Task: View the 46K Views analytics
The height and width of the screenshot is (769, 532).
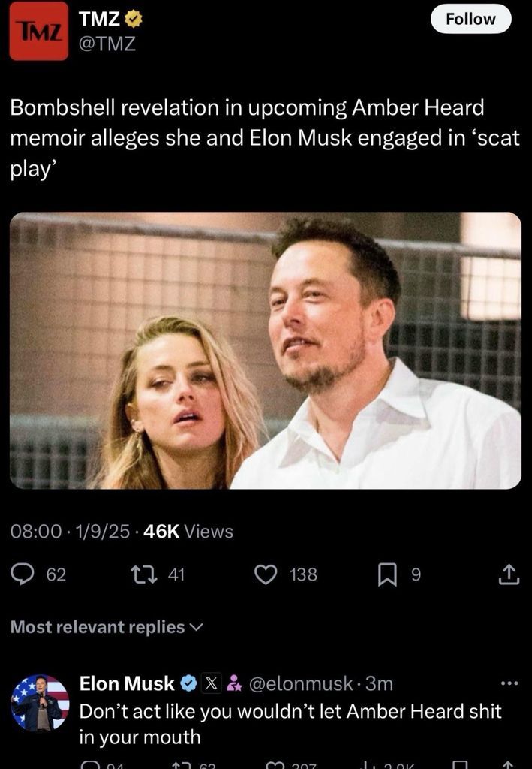Action: point(188,532)
